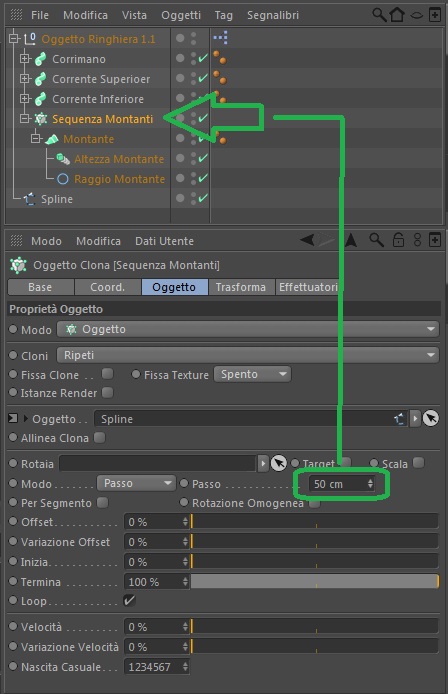Open the Cloni Ripeti dropdown
The height and width of the screenshot is (694, 448).
[x=248, y=355]
